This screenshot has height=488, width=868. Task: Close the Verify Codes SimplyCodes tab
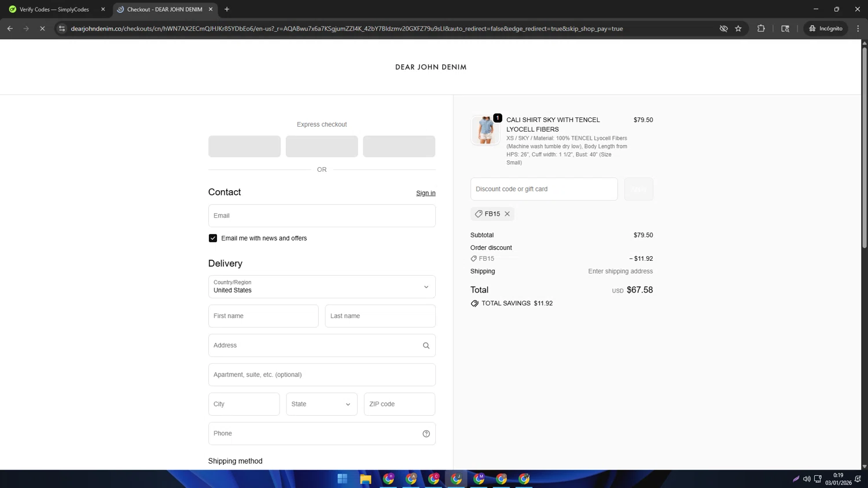pyautogui.click(x=103, y=9)
